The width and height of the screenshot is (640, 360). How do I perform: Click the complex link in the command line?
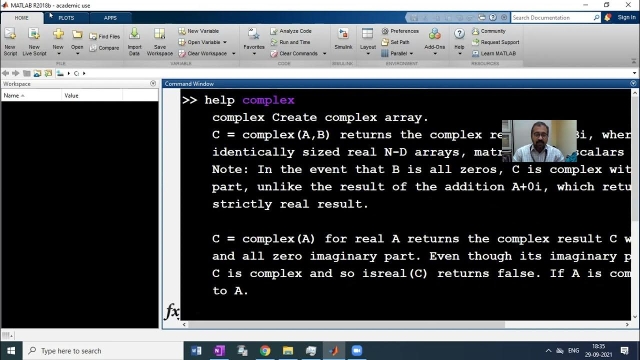(x=268, y=100)
